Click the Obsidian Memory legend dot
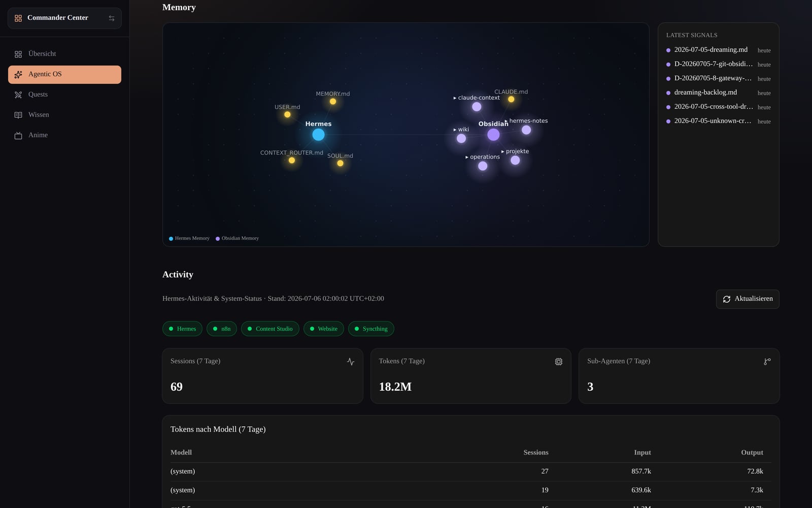The width and height of the screenshot is (812, 508). (x=218, y=239)
